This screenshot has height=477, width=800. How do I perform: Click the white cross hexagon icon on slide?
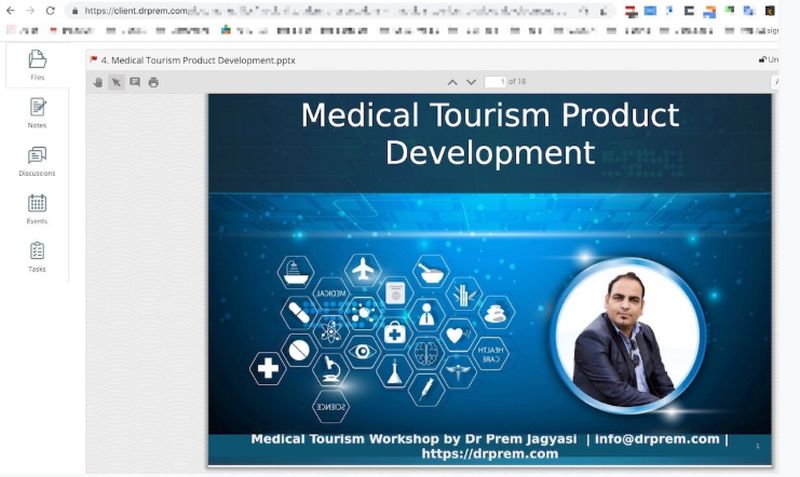(x=268, y=368)
